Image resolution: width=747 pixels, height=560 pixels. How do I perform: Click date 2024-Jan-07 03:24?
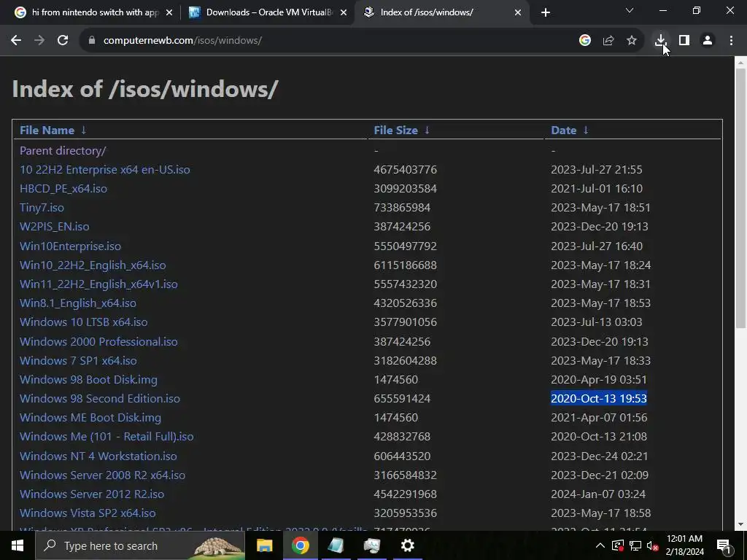(598, 494)
